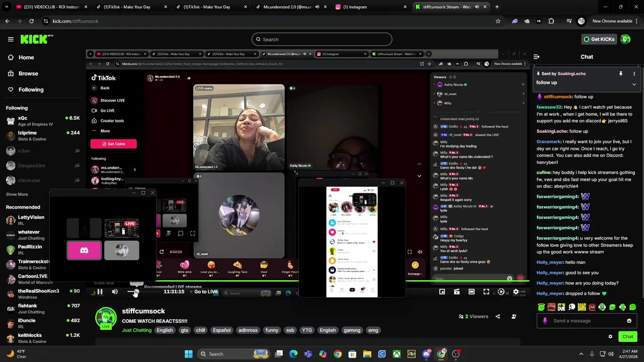Enable picture-in-picture in Kick player
Viewport: 644px width, 362px height.
(442, 292)
